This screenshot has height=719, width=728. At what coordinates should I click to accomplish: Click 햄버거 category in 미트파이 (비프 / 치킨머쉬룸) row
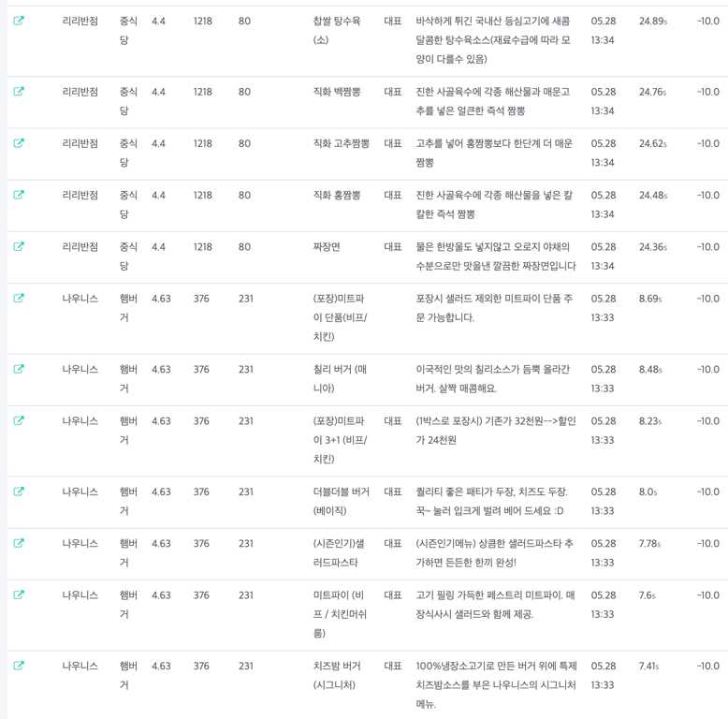point(128,605)
